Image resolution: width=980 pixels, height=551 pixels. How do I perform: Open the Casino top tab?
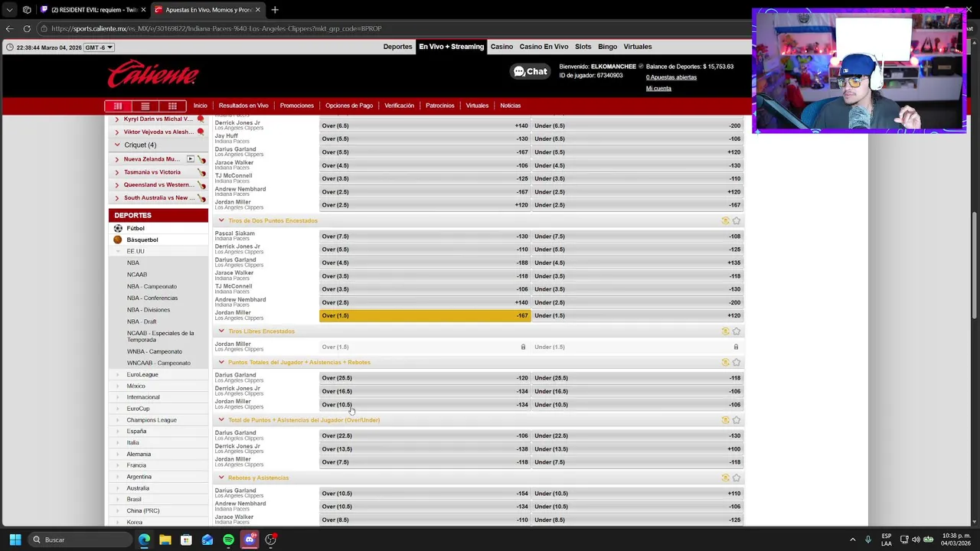[501, 47]
